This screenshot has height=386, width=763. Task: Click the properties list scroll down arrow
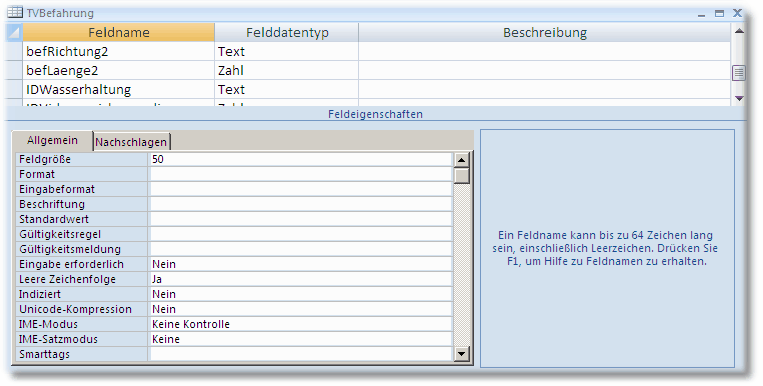[x=461, y=354]
